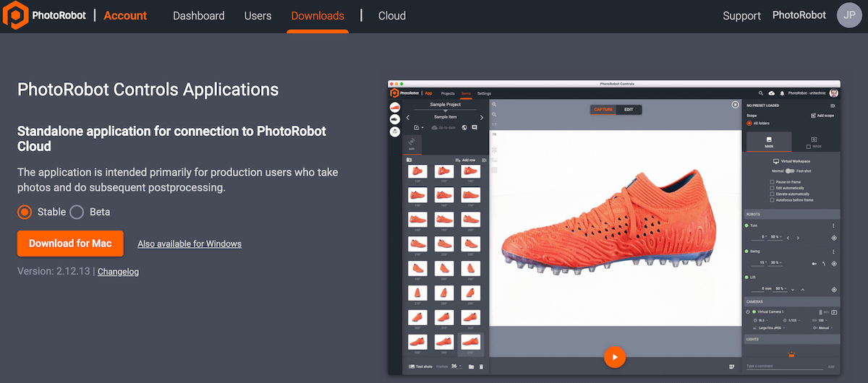Viewport: 868px width, 383px height.
Task: Open the Cloud section
Action: [x=392, y=15]
